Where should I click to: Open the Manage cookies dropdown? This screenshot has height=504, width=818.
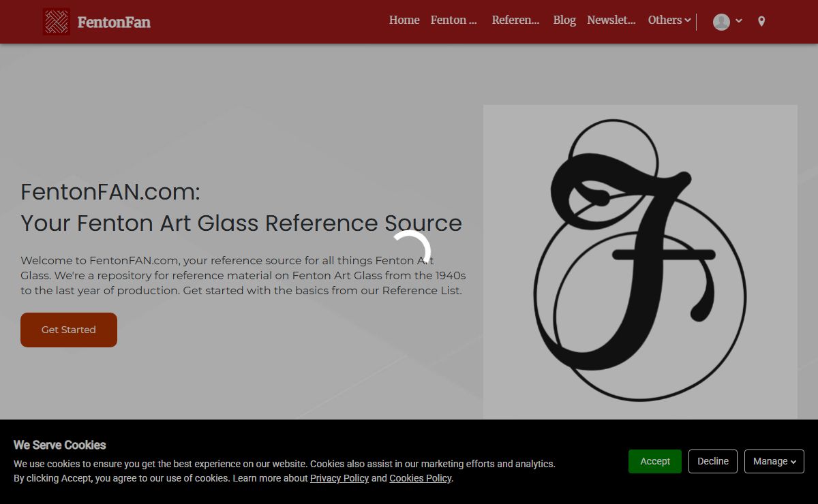[774, 461]
